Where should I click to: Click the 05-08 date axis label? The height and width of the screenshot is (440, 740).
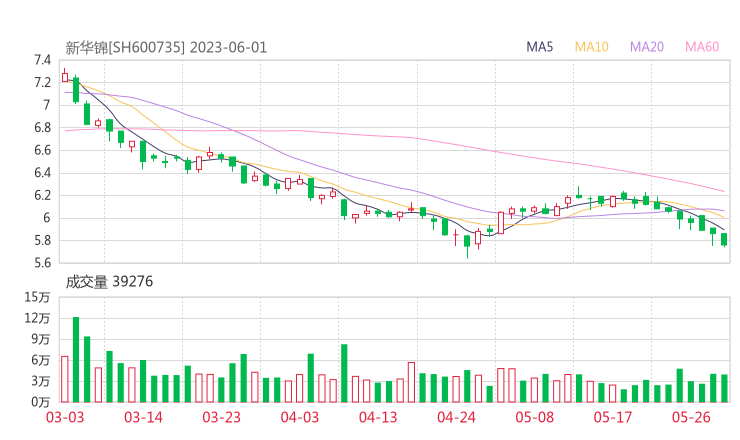535,417
